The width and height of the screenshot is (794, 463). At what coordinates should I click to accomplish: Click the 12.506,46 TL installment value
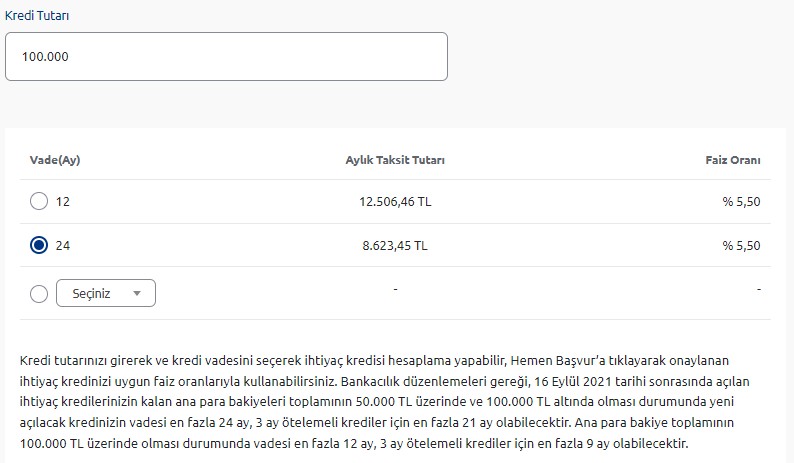[x=395, y=202]
